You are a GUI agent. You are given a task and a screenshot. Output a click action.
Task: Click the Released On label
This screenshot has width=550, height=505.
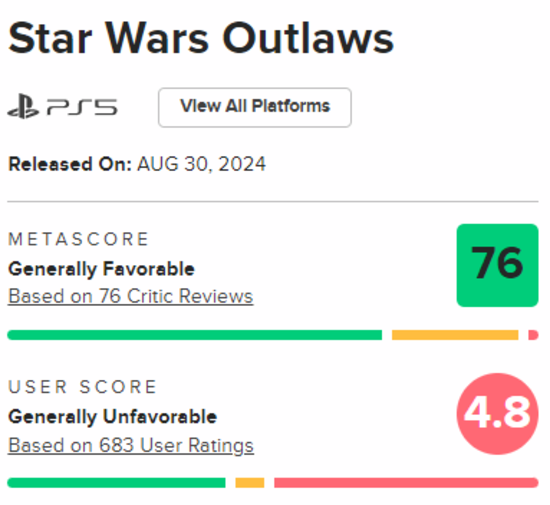pos(69,164)
